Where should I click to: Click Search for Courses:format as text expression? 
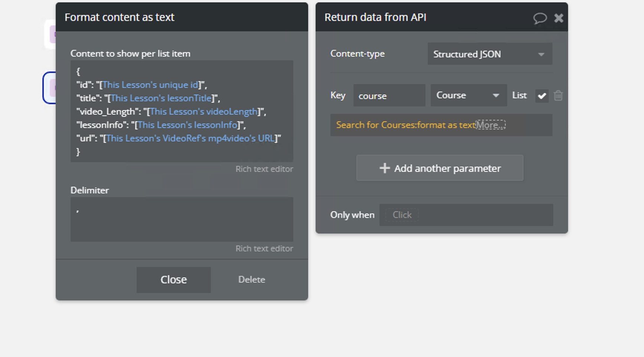coord(406,125)
